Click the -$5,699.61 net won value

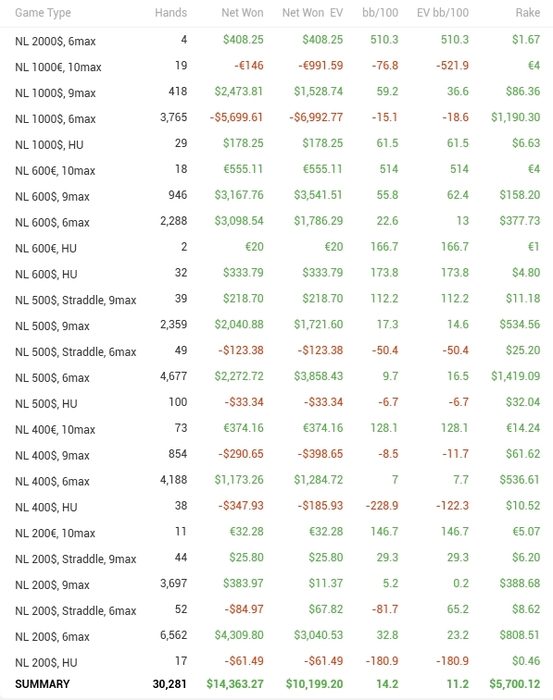(237, 118)
